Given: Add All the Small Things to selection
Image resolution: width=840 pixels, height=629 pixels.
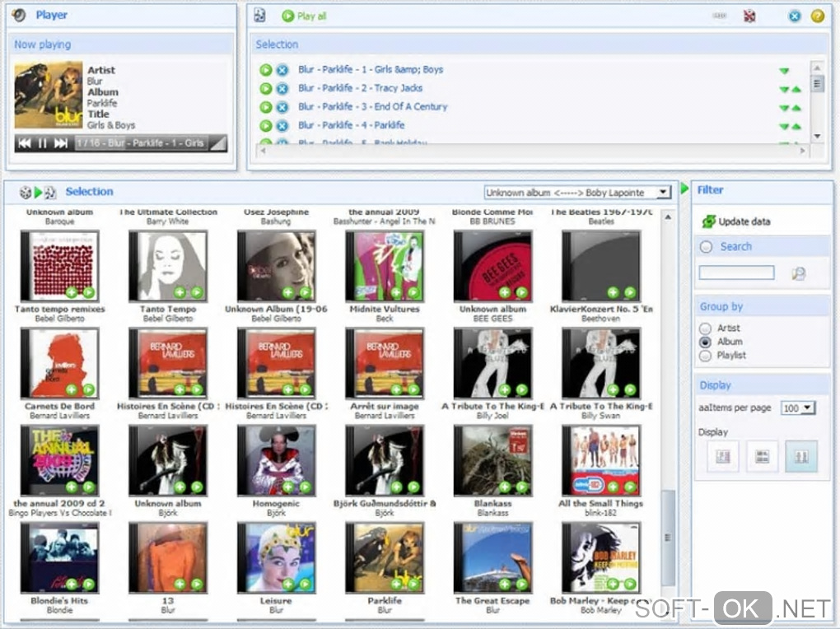Looking at the screenshot, I should [x=613, y=487].
